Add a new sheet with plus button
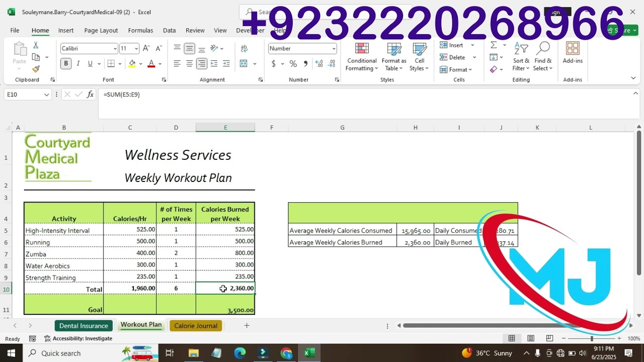The width and height of the screenshot is (644, 362). coord(247,326)
